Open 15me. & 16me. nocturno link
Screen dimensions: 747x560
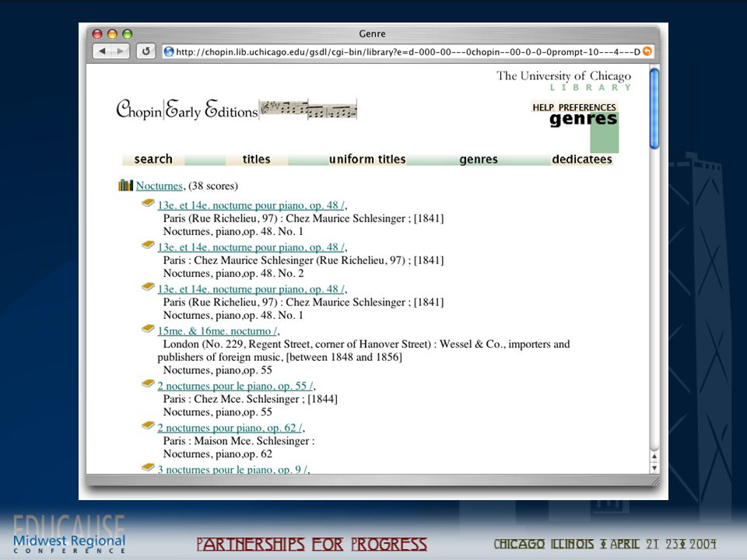tap(218, 331)
